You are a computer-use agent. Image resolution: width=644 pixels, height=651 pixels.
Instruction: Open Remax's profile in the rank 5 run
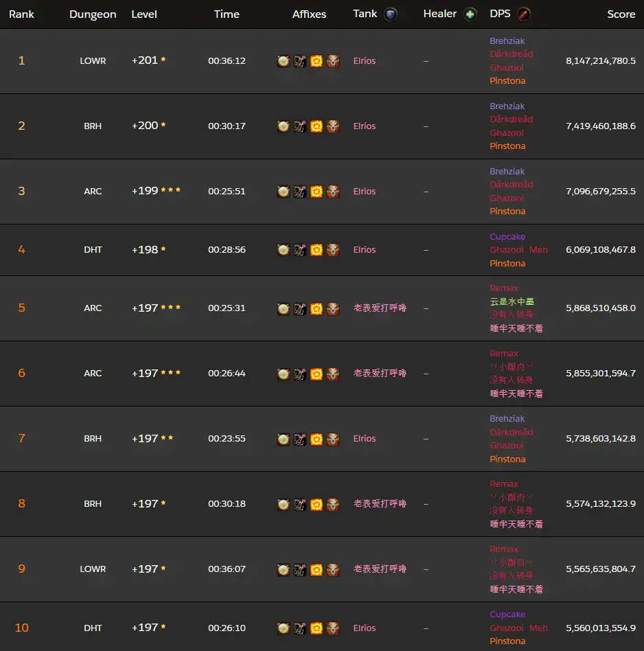pos(504,288)
